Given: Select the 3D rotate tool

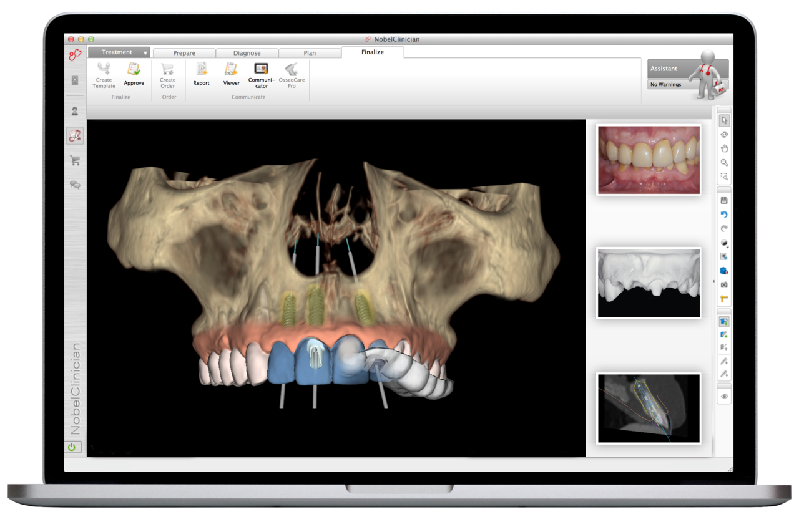Looking at the screenshot, I should tap(724, 134).
